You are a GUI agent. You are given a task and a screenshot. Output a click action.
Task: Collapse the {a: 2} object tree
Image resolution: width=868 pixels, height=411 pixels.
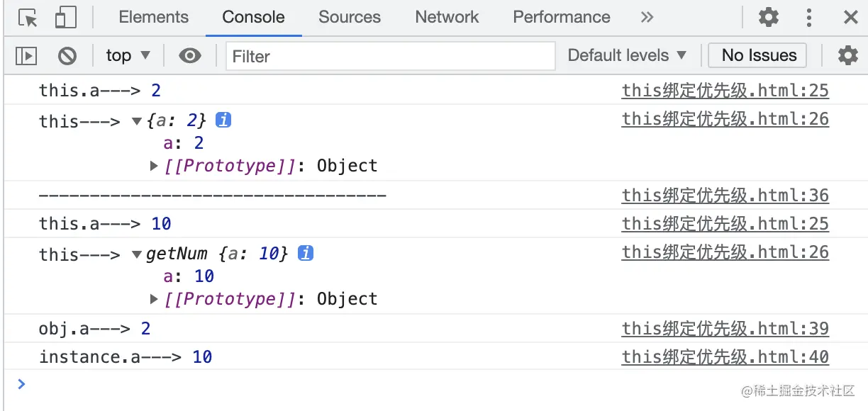coord(137,121)
